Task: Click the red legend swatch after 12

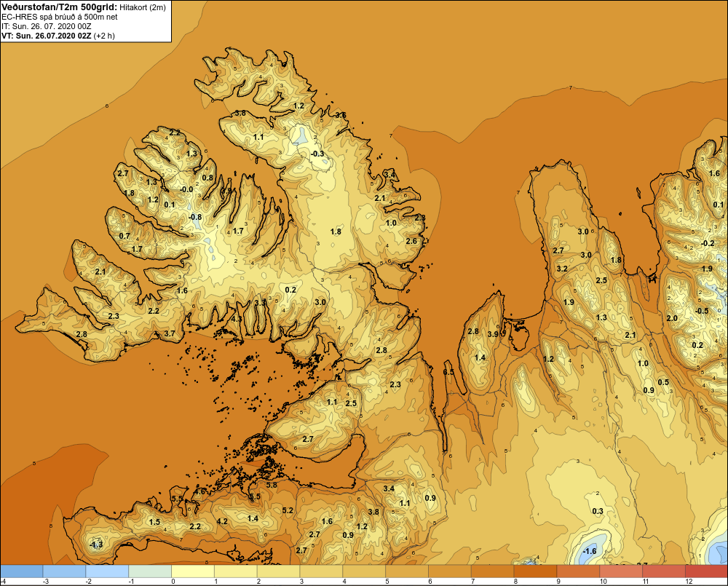Action: (x=707, y=571)
